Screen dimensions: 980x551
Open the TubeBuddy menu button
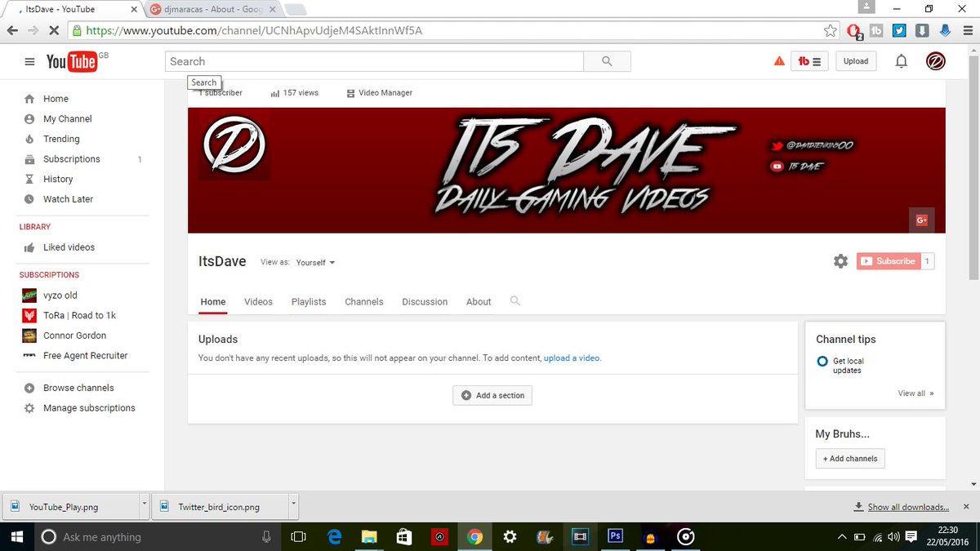point(810,61)
